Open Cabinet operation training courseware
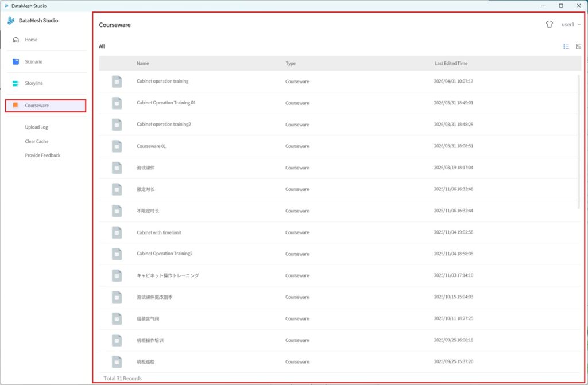Screen dimensions: 588x385 pos(163,81)
